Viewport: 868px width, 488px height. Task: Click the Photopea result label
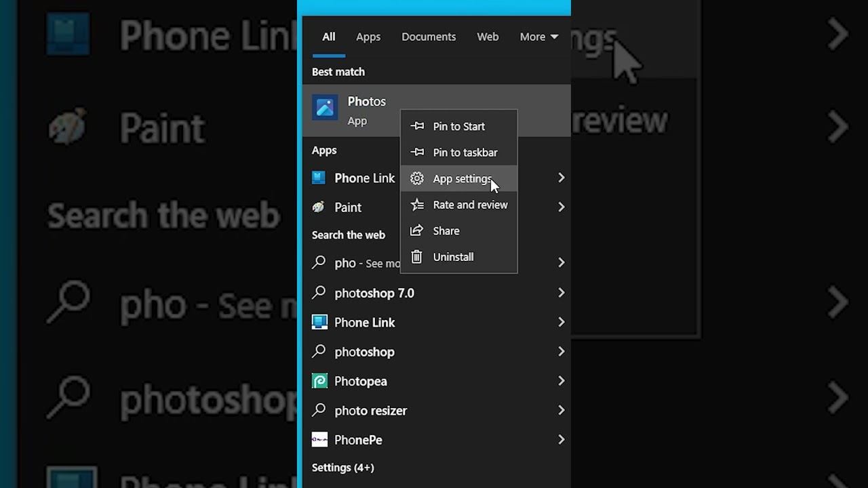click(x=361, y=381)
